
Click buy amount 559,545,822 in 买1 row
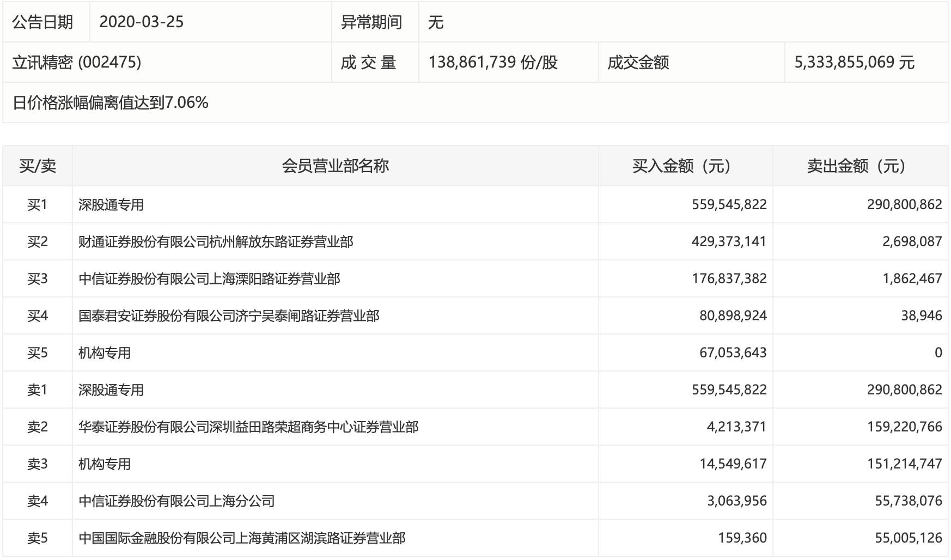pyautogui.click(x=729, y=205)
